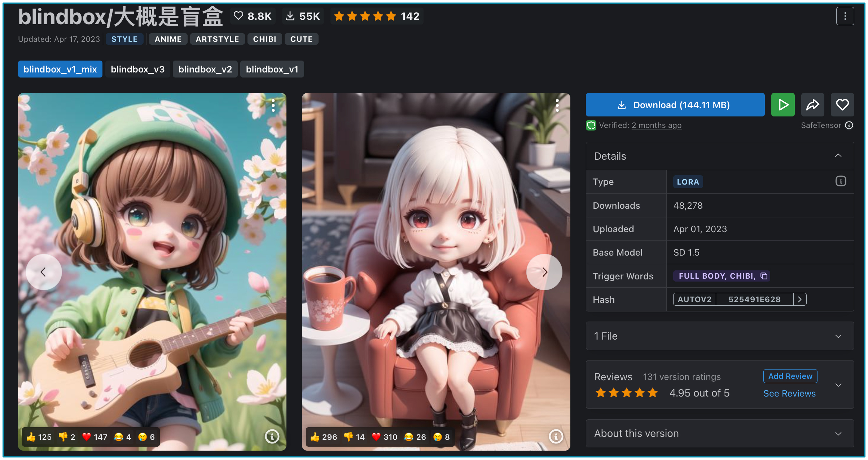The image size is (868, 460).
Task: Open the three-dot menu at top right
Action: 845,16
